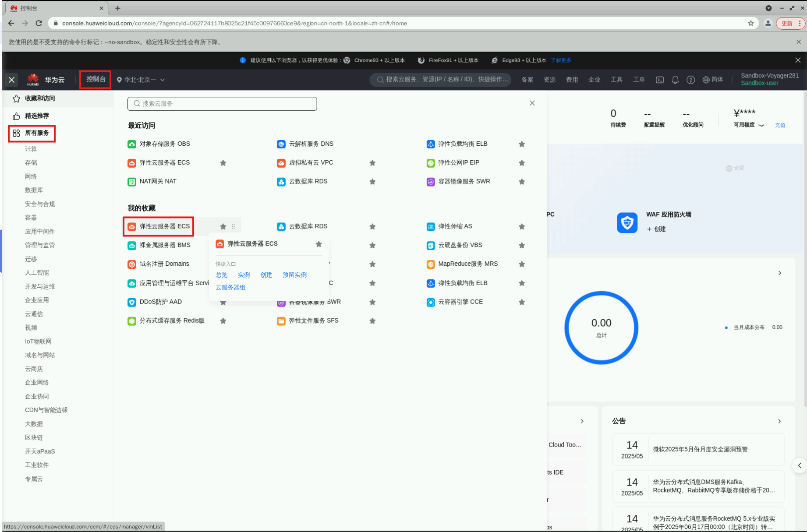Click the 0.00 total cost ring chart
The width and height of the screenshot is (807, 532).
point(601,328)
